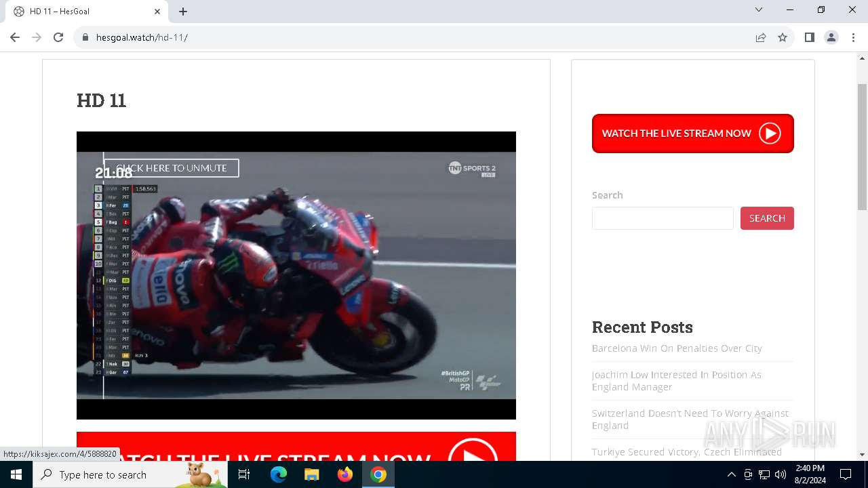
Task: Bookmark this tab with star icon
Action: click(x=783, y=37)
